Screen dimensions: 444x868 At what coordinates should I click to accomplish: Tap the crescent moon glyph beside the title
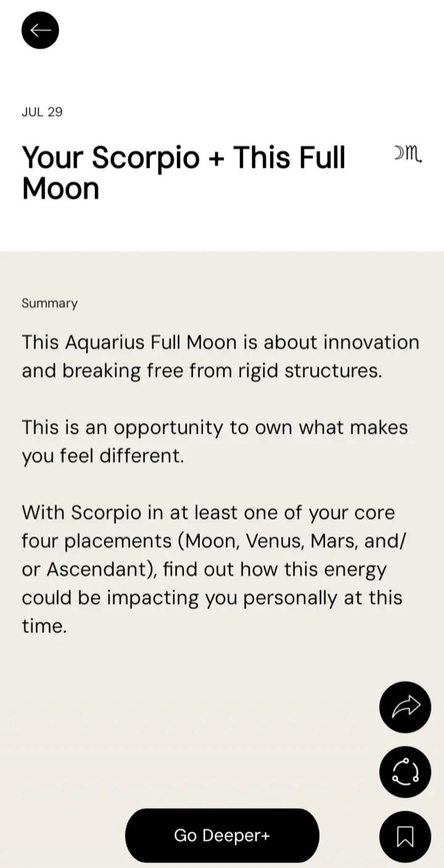point(399,152)
